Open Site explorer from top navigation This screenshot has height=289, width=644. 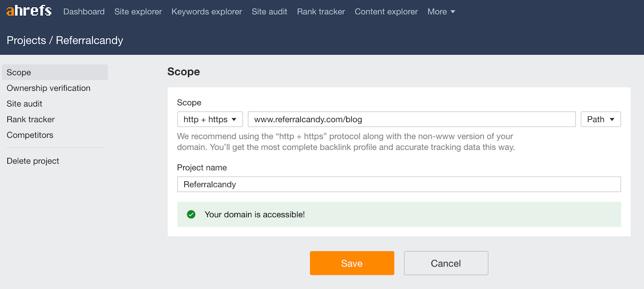click(138, 12)
